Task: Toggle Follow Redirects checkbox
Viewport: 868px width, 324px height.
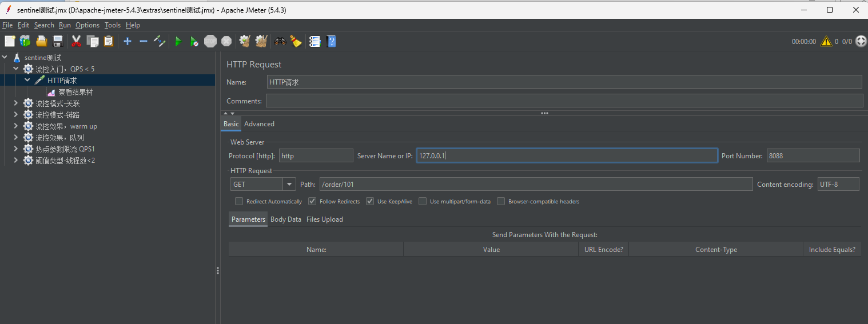Action: (312, 201)
